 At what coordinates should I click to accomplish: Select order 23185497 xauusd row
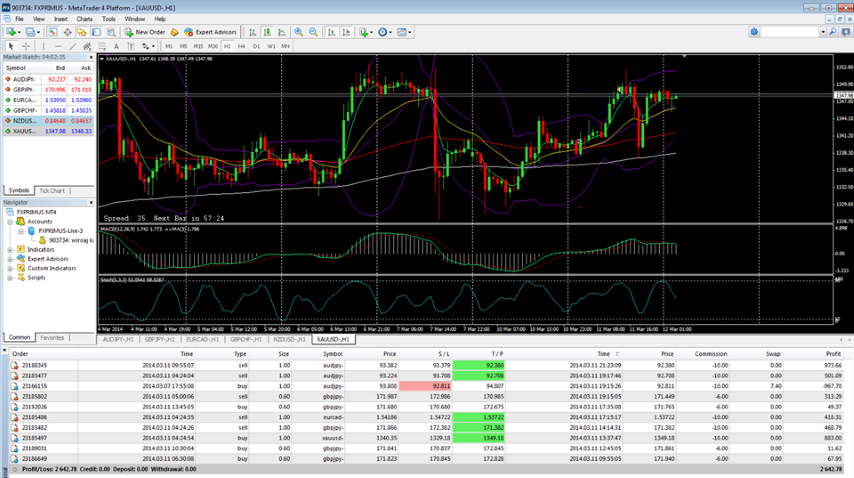tap(427, 438)
